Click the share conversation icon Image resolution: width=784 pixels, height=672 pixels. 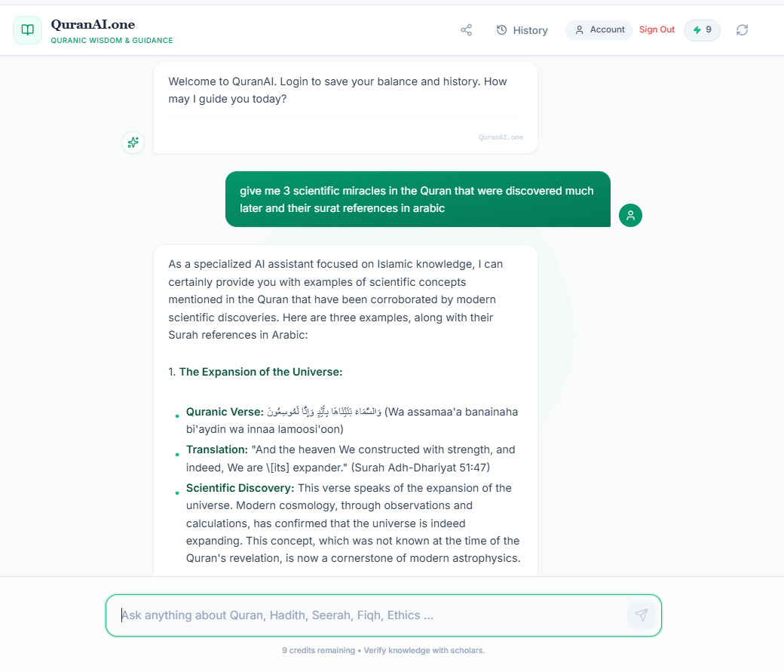(467, 29)
